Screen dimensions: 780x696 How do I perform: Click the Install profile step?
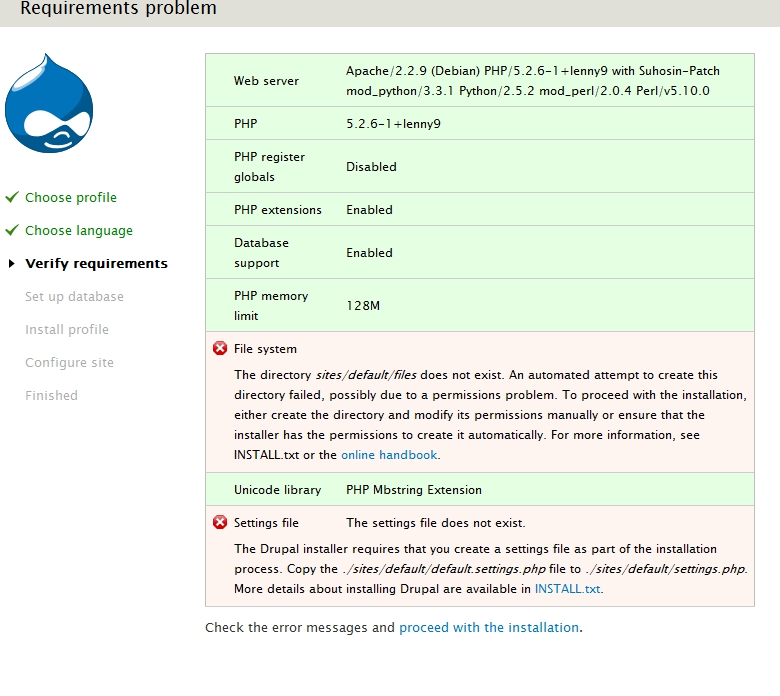point(67,330)
